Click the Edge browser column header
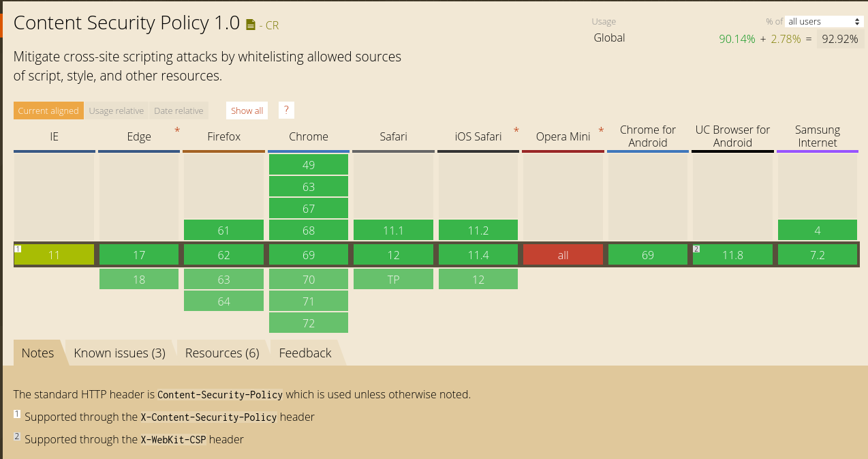The width and height of the screenshot is (868, 459). tap(139, 136)
